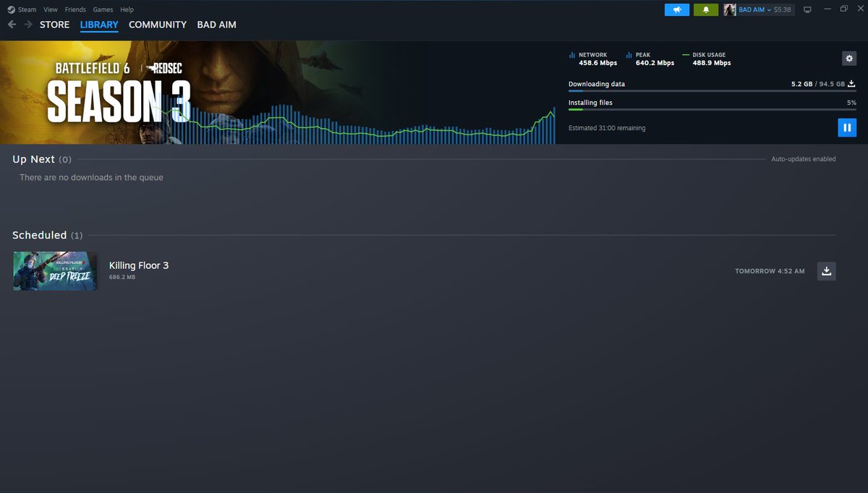
Task: Switch to the LIBRARY tab
Action: (99, 25)
